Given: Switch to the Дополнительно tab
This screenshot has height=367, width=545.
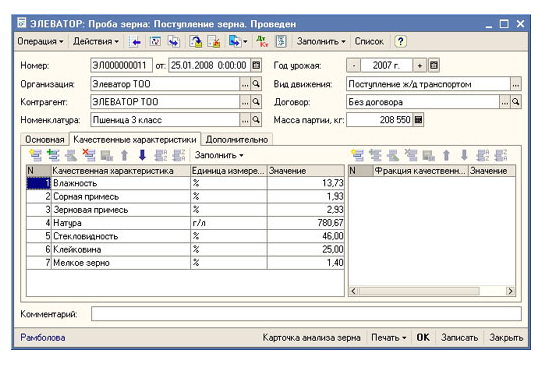Looking at the screenshot, I should click(x=237, y=140).
